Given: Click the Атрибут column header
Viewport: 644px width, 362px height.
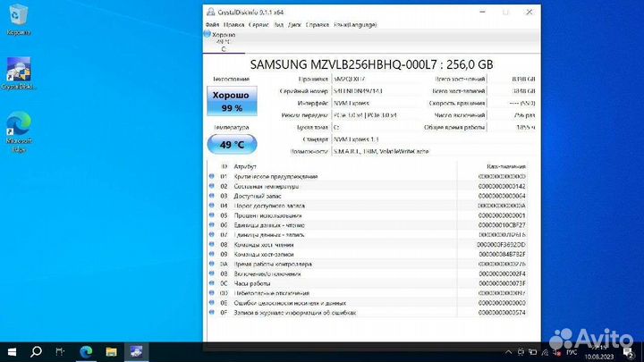Looking at the screenshot, I should pyautogui.click(x=245, y=166).
